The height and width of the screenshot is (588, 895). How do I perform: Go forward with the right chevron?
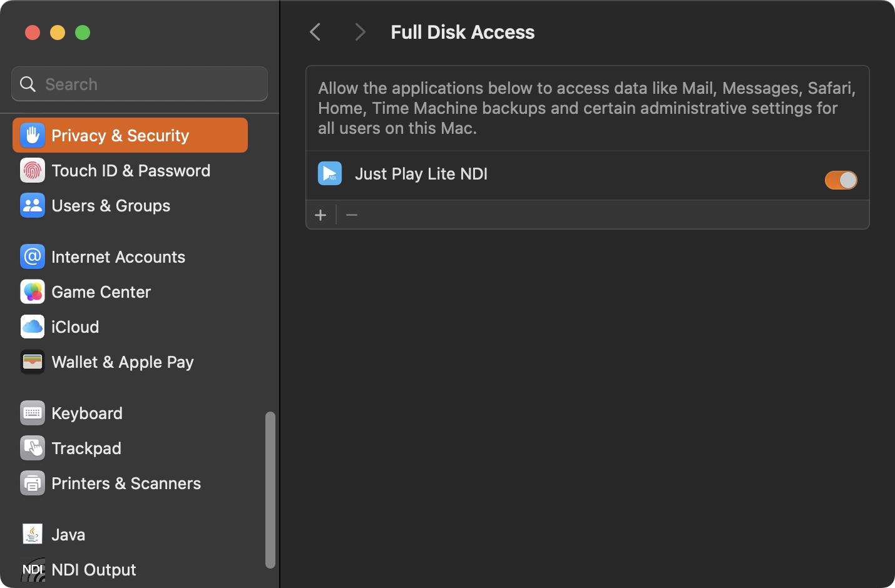360,32
